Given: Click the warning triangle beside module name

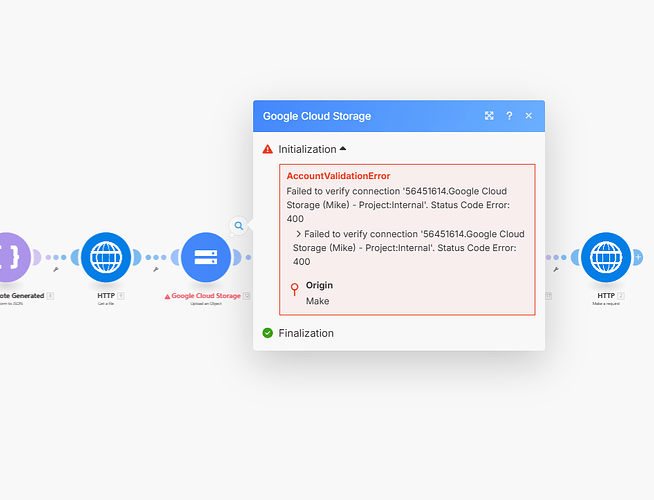Looking at the screenshot, I should pos(167,296).
